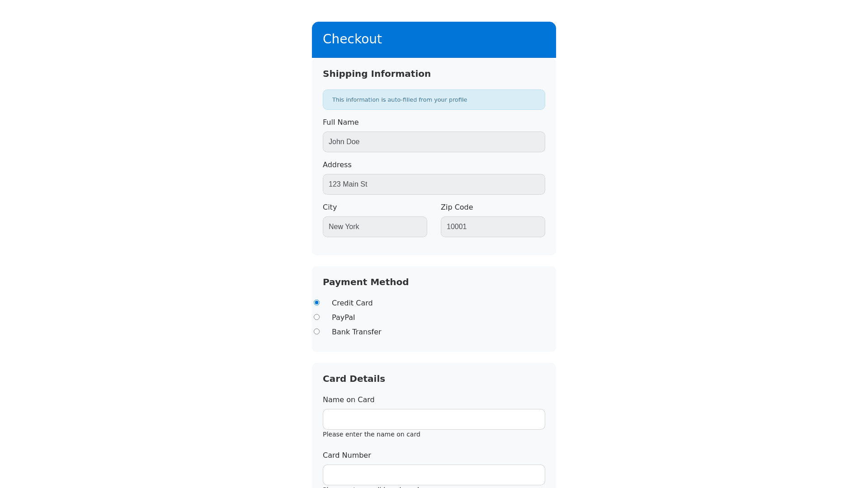This screenshot has width=868, height=488.
Task: Click the Zip Code field showing 10001
Action: click(x=492, y=227)
